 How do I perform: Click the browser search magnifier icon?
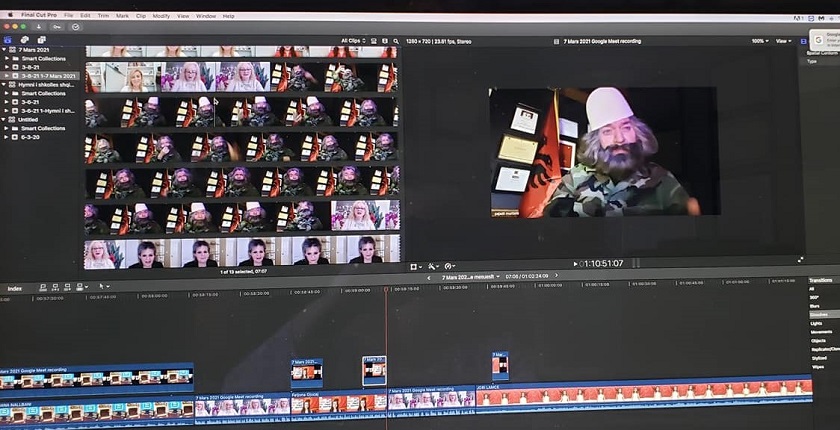click(x=396, y=41)
